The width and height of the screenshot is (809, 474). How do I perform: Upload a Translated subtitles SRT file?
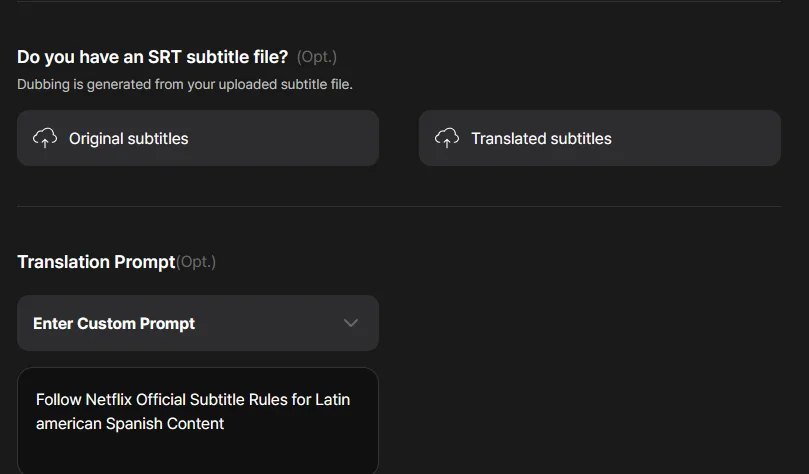tap(599, 138)
